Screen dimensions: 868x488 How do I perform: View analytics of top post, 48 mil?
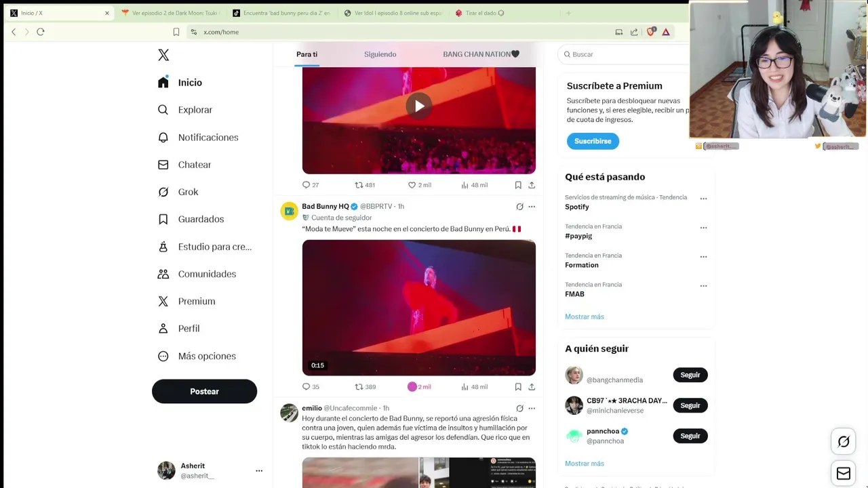tap(474, 185)
